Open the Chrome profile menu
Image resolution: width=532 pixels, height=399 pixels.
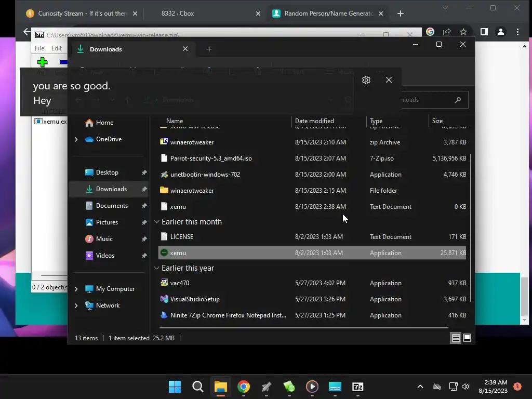coord(501,32)
